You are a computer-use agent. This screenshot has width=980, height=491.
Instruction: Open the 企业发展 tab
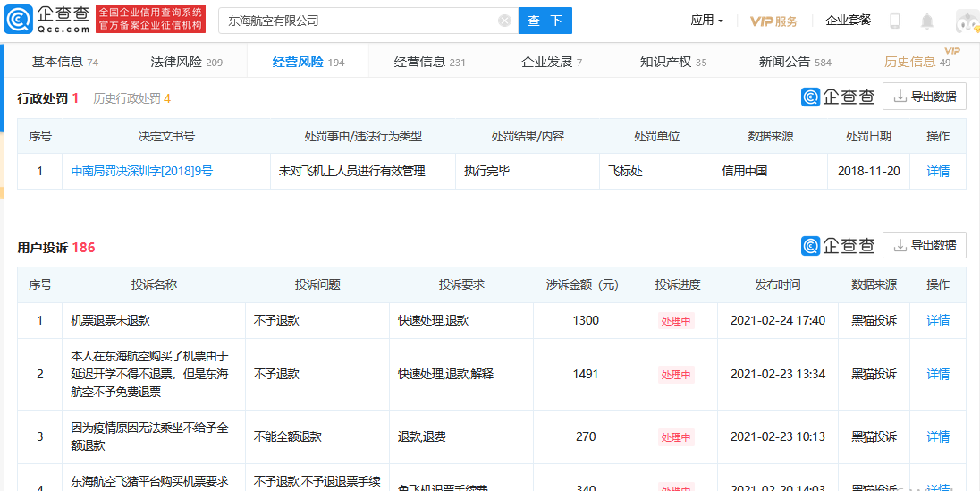coord(551,62)
